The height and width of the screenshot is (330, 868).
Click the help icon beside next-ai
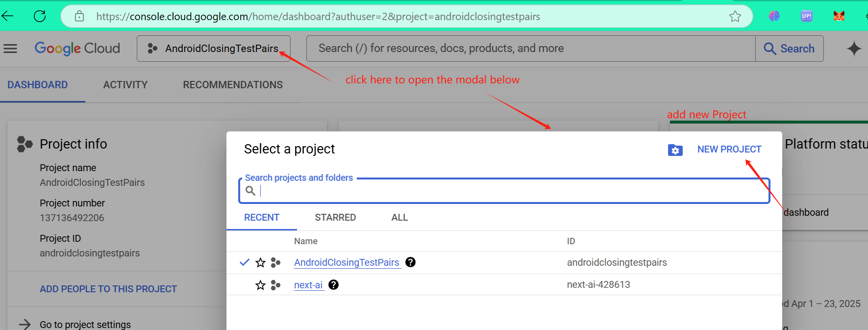pyautogui.click(x=334, y=285)
